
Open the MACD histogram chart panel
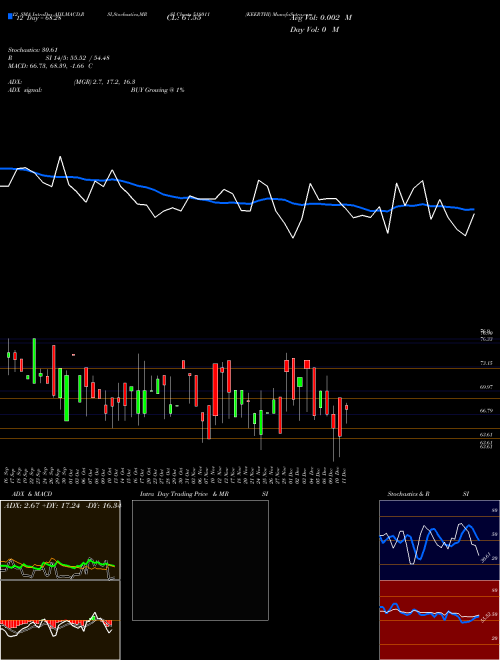click(60, 620)
